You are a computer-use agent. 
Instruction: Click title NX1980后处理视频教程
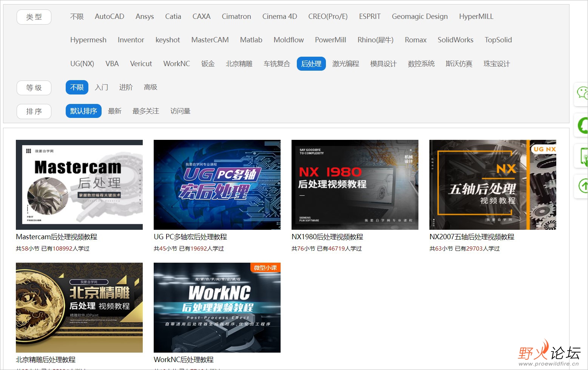pyautogui.click(x=327, y=237)
